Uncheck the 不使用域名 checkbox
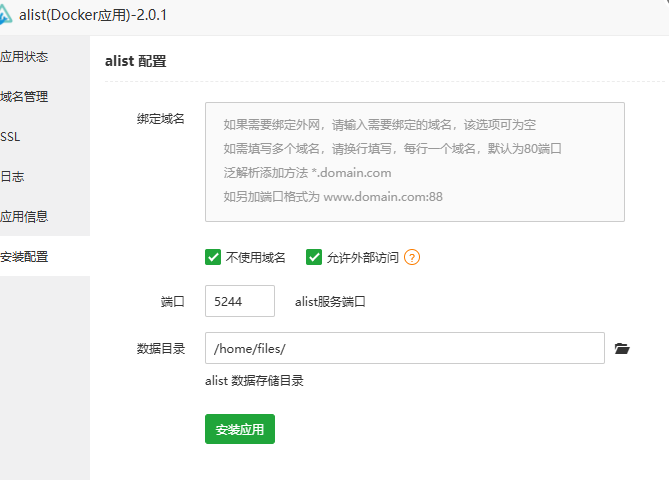 (x=213, y=257)
